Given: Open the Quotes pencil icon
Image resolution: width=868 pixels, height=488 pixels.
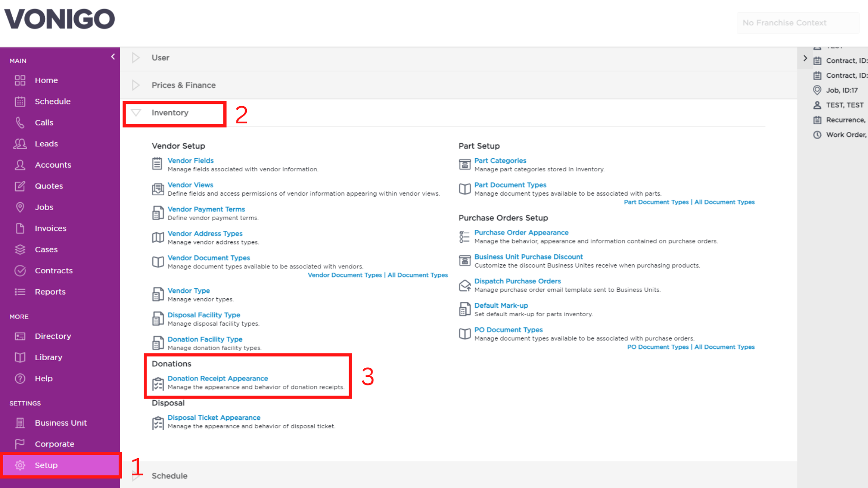Looking at the screenshot, I should coord(20,186).
